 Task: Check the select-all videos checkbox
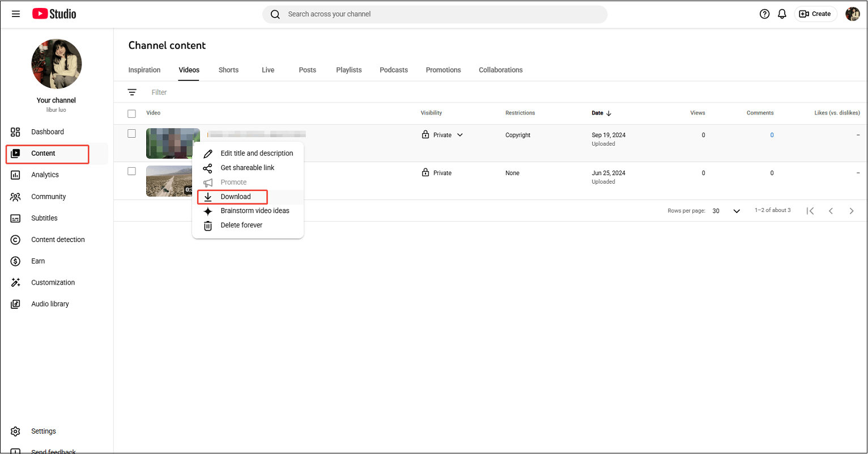(131, 113)
